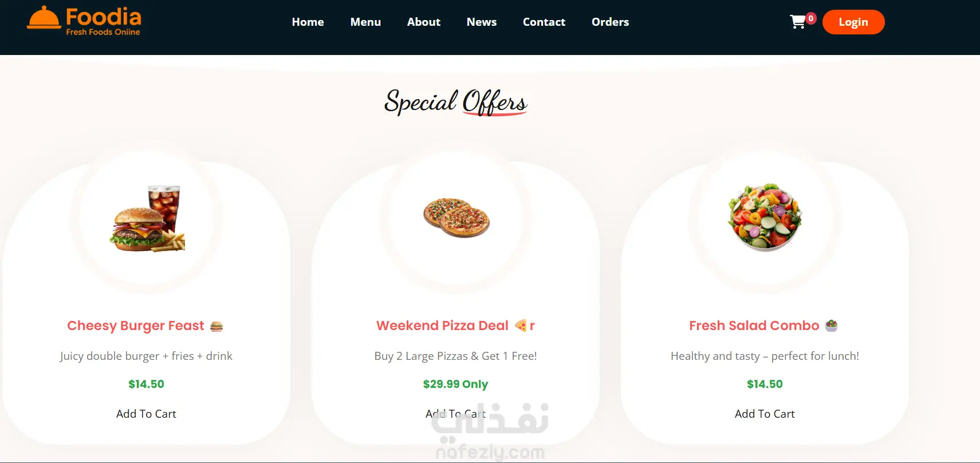Navigate to the News section
Viewport: 980px width, 463px height.
point(481,22)
